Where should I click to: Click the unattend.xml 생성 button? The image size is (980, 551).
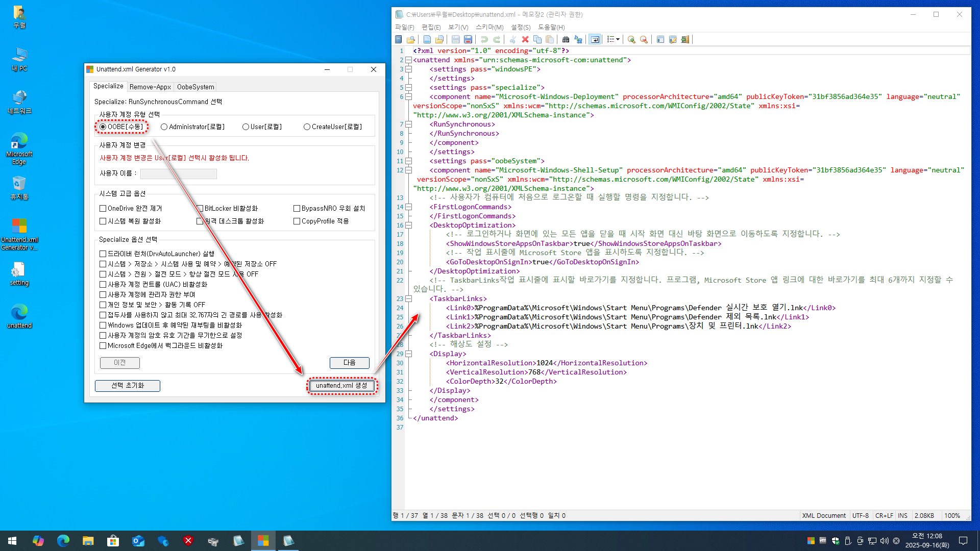[341, 386]
